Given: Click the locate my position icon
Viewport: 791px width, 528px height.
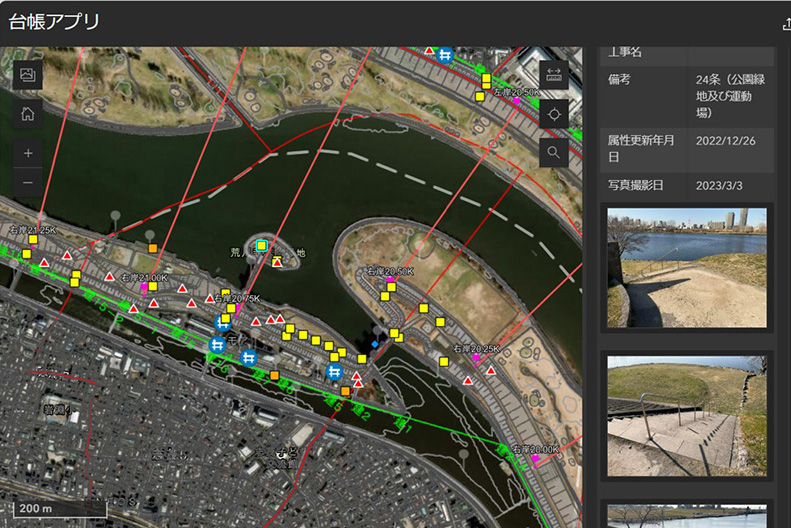Looking at the screenshot, I should 554,114.
